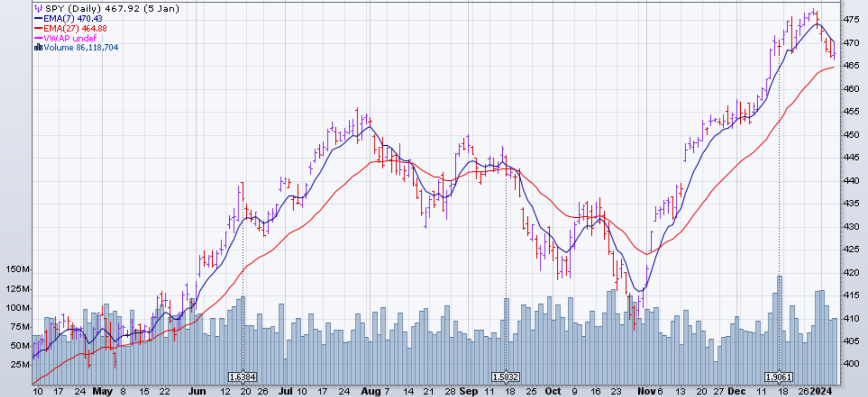The image size is (868, 397).
Task: Select the Volume 86,118,704 legend label
Action: pyautogui.click(x=81, y=47)
